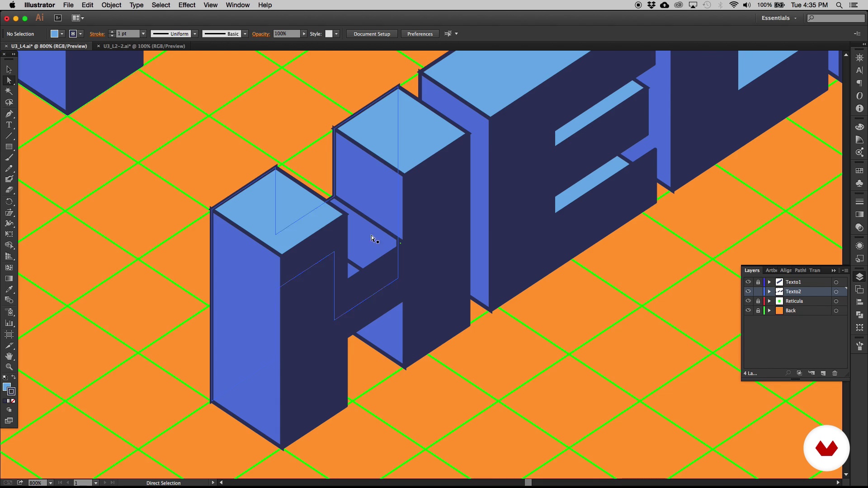
Task: Select the Selection tool arrow
Action: pos(9,70)
